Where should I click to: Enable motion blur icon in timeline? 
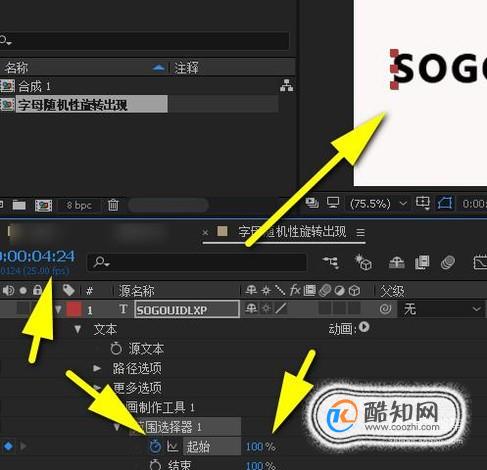[448, 263]
